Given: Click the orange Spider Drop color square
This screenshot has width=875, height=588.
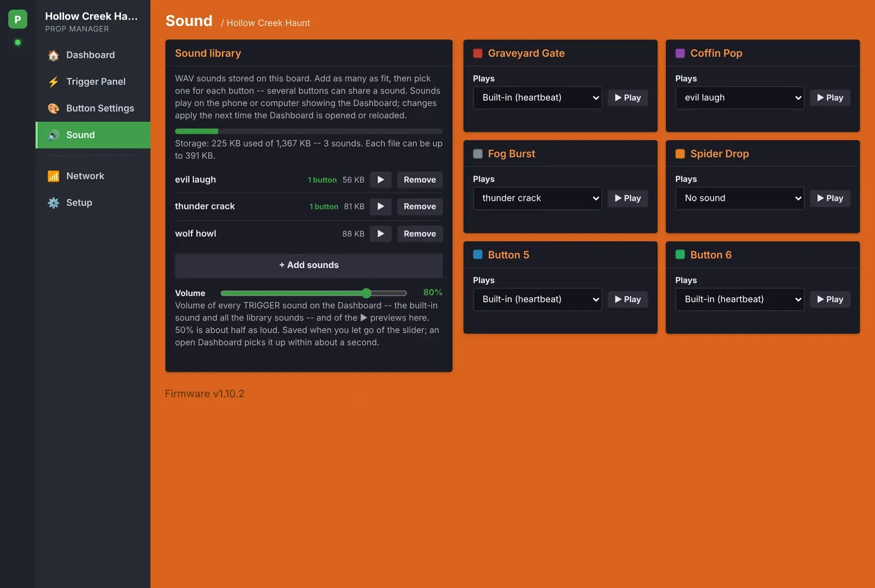Looking at the screenshot, I should [680, 154].
